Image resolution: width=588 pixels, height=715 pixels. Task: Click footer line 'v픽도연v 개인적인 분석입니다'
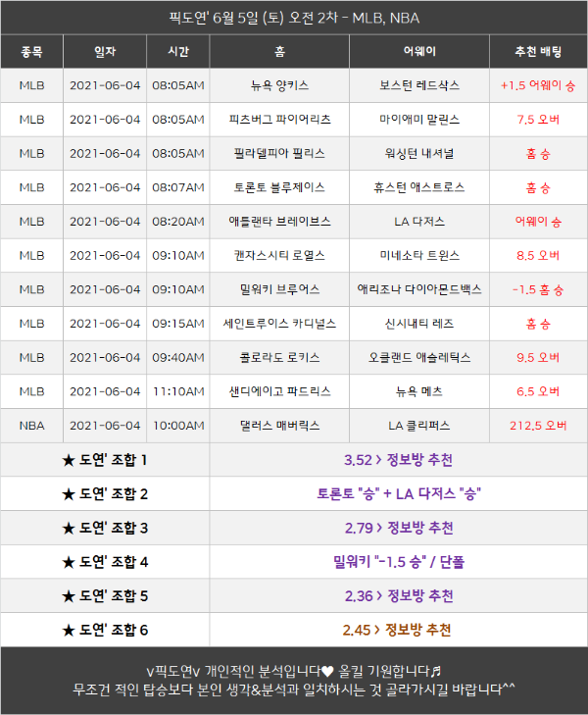294,671
